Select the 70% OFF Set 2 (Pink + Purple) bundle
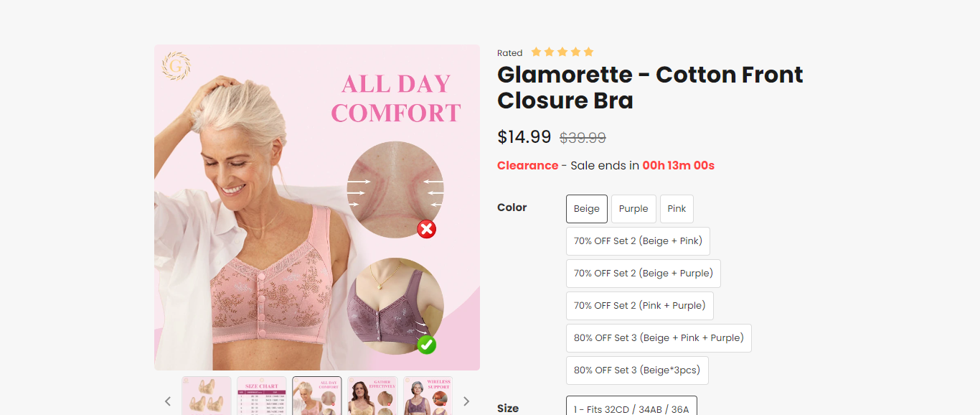The width and height of the screenshot is (980, 415). point(639,305)
